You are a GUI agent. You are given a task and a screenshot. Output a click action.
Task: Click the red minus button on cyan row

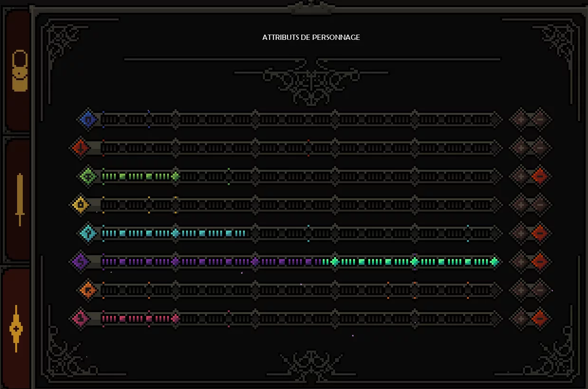(540, 233)
